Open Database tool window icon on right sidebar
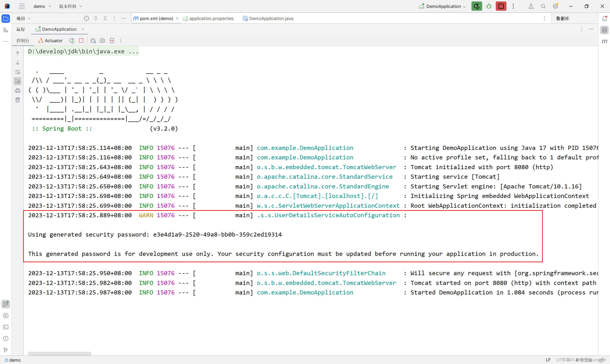Screen dimensions: 610x364 pos(604,30)
